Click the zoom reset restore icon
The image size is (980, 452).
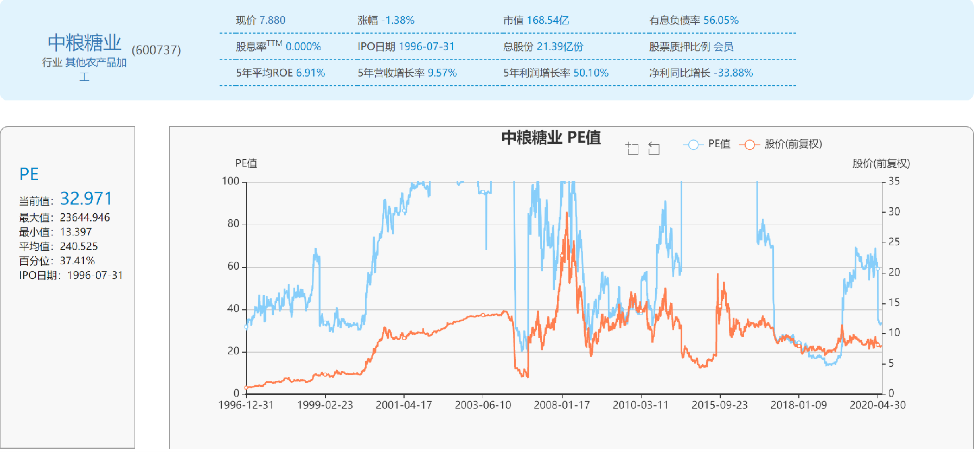coord(654,148)
